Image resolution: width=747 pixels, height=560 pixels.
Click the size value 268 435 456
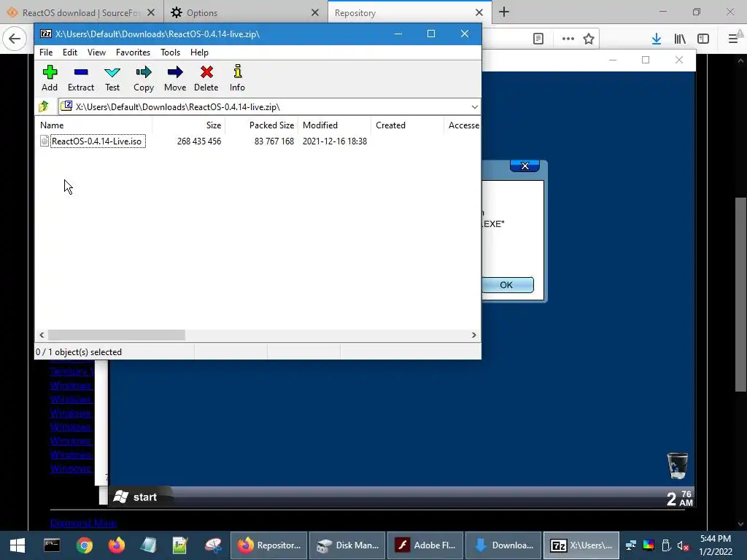[199, 141]
